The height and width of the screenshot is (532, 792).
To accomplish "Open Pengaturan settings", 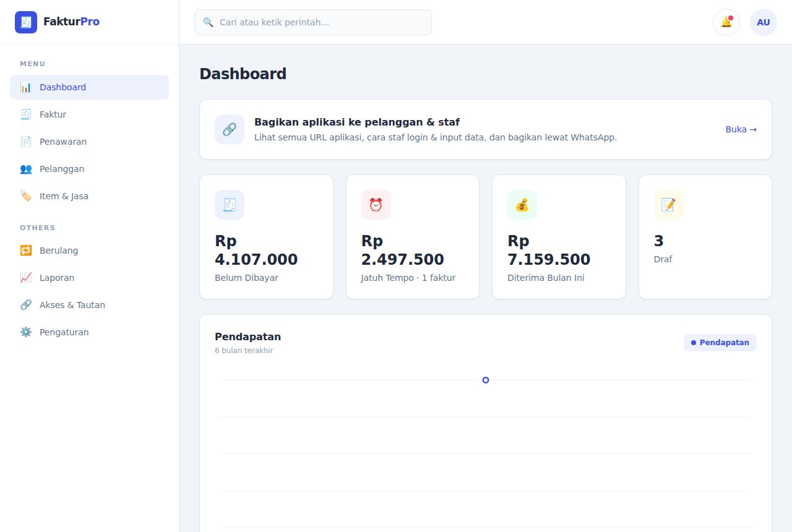I will point(89,332).
